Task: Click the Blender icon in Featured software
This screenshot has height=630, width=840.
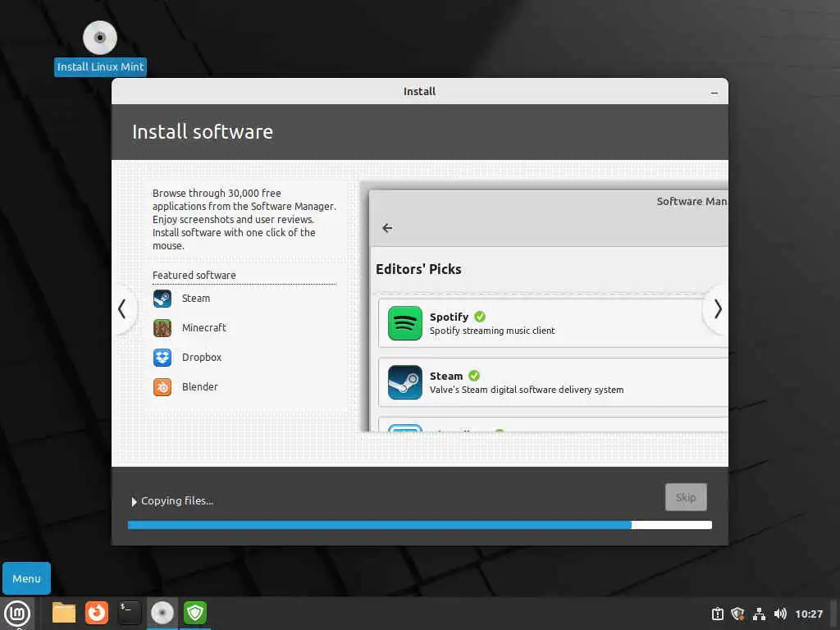Action: pyautogui.click(x=162, y=387)
